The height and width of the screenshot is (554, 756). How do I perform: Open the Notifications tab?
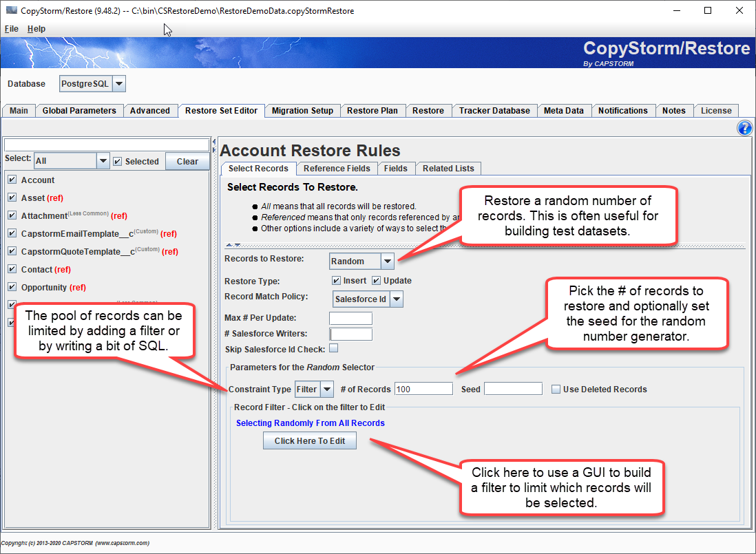pyautogui.click(x=623, y=111)
